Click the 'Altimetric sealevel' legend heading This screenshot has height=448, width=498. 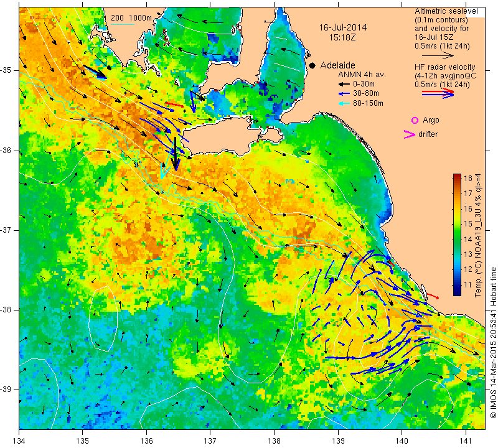446,11
